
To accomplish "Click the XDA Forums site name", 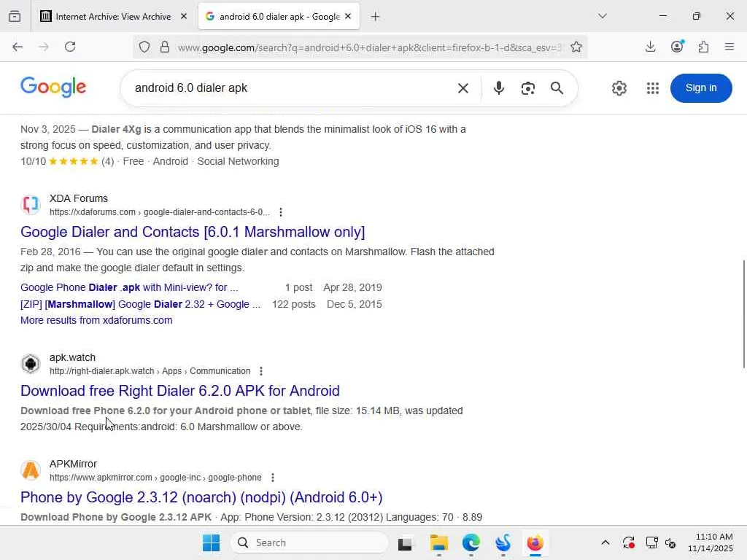I will 79,198.
